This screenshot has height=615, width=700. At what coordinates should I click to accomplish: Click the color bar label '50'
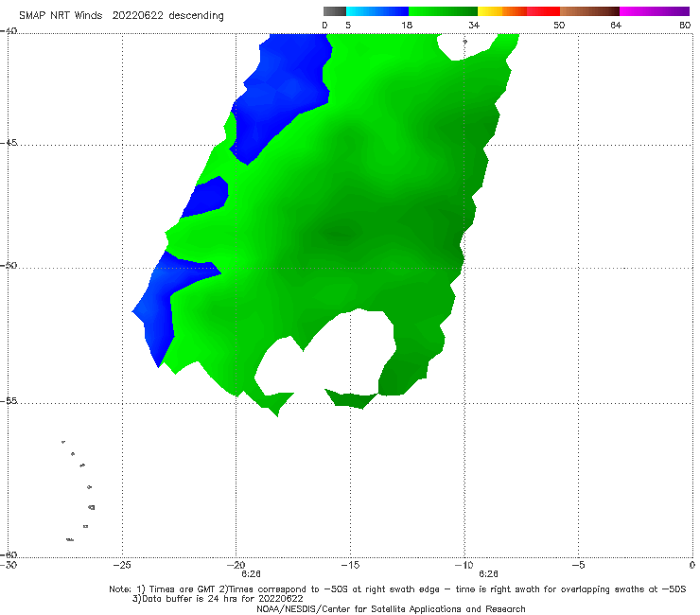pyautogui.click(x=559, y=25)
